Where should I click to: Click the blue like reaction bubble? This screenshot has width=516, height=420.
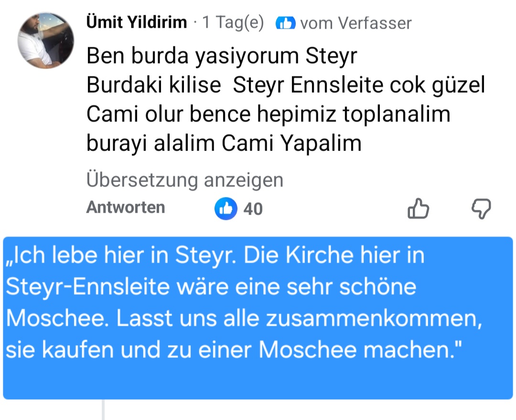(x=226, y=209)
